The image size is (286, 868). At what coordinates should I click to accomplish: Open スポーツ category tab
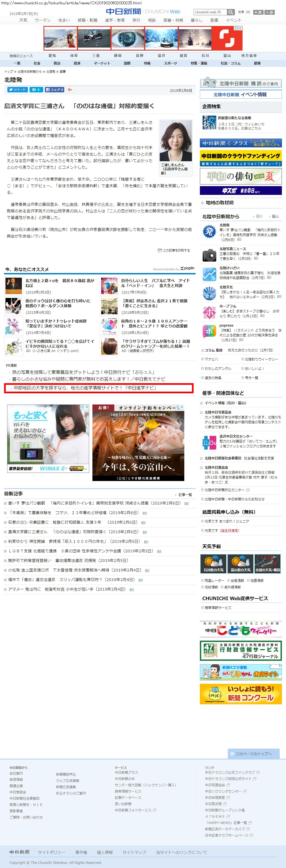pyautogui.click(x=170, y=63)
